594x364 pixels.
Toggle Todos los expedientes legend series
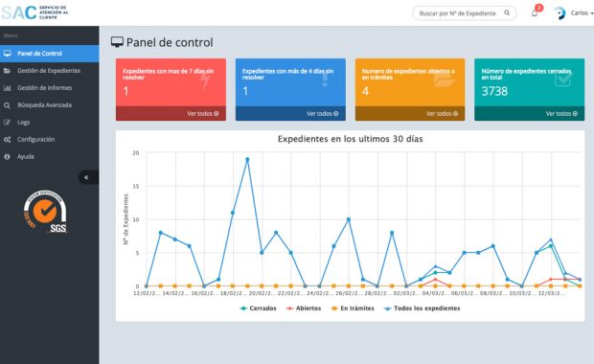point(422,308)
